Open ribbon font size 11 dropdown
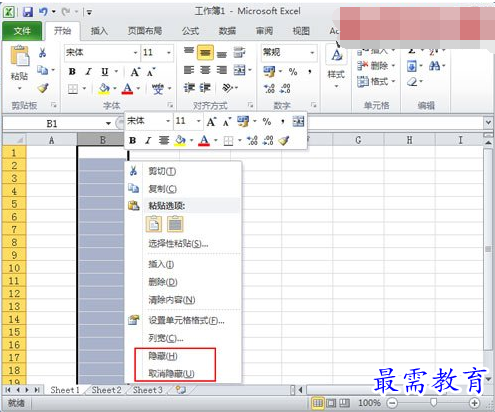The image size is (495, 412). click(x=169, y=53)
